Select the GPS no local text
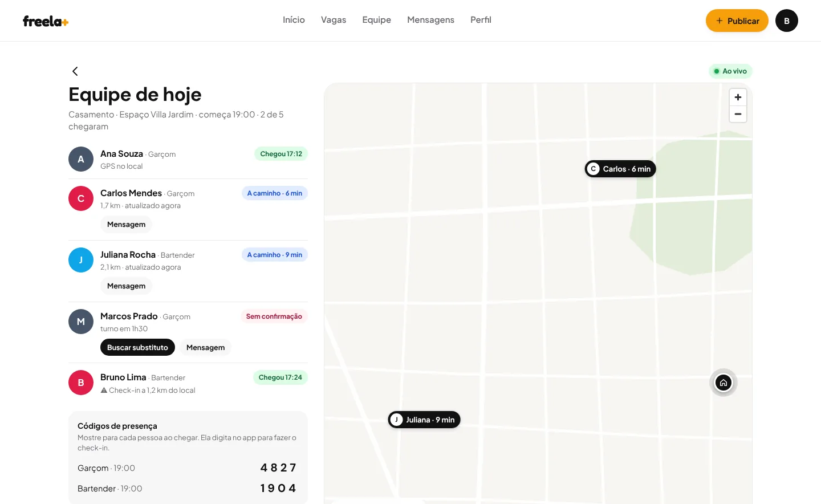The height and width of the screenshot is (504, 821). click(x=121, y=166)
